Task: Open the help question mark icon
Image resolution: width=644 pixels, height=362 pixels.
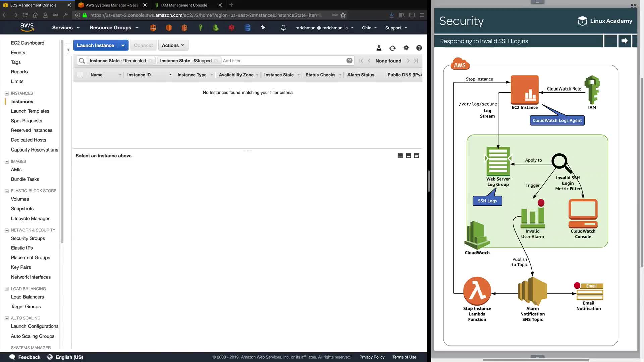Action: [419, 48]
